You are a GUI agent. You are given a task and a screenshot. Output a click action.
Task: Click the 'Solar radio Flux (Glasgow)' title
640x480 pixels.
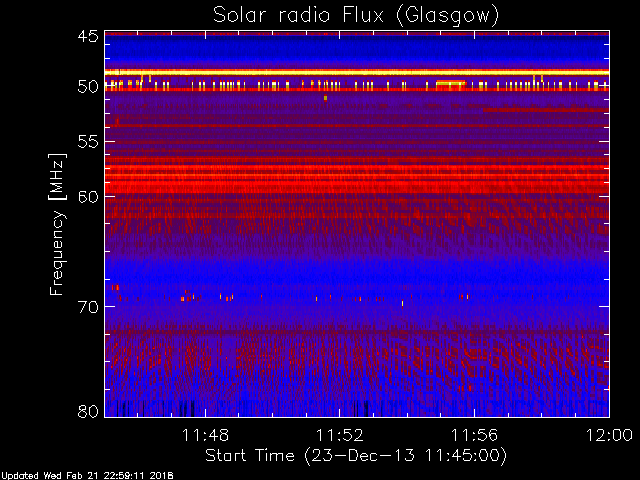356,16
